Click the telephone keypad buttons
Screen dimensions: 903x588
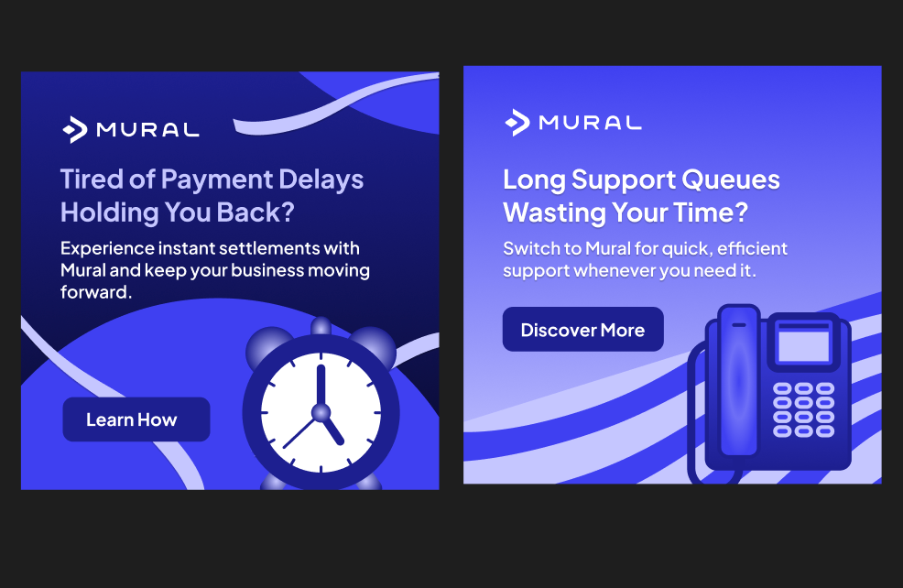tap(803, 409)
